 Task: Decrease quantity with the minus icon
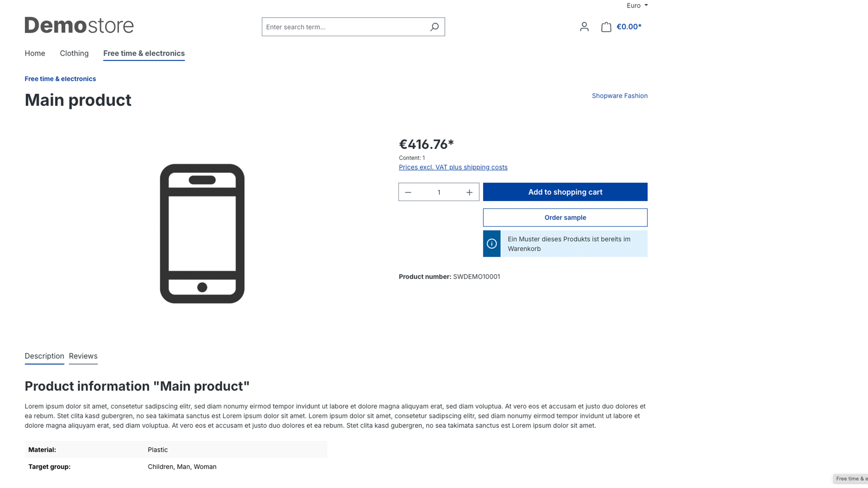pyautogui.click(x=408, y=192)
